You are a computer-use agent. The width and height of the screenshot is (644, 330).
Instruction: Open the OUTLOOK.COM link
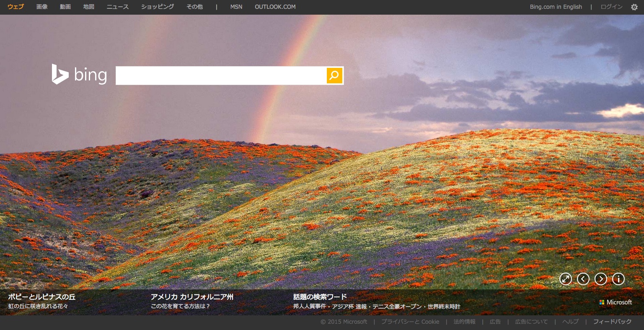275,7
